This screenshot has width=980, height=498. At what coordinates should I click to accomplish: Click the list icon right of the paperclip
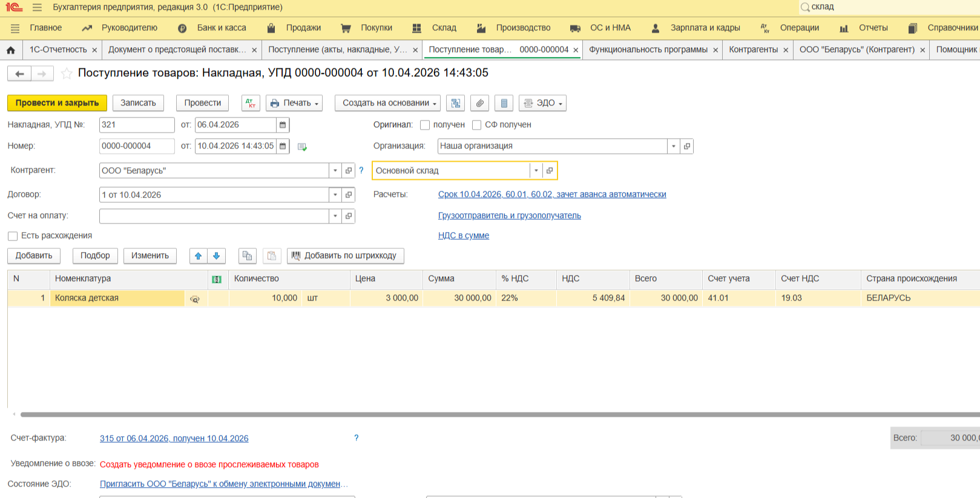tap(504, 103)
